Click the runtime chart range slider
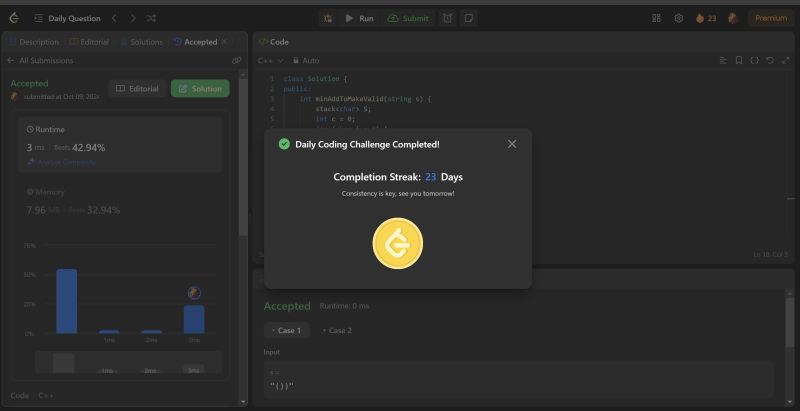Viewport: 800px width, 411px height. [x=129, y=362]
